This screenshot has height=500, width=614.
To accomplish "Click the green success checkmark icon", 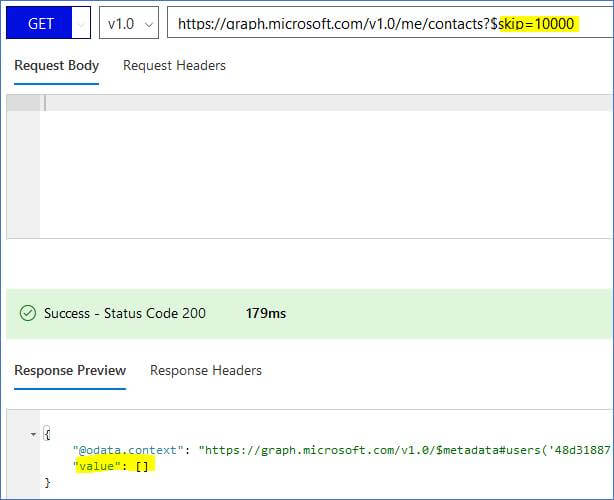I will 28,314.
